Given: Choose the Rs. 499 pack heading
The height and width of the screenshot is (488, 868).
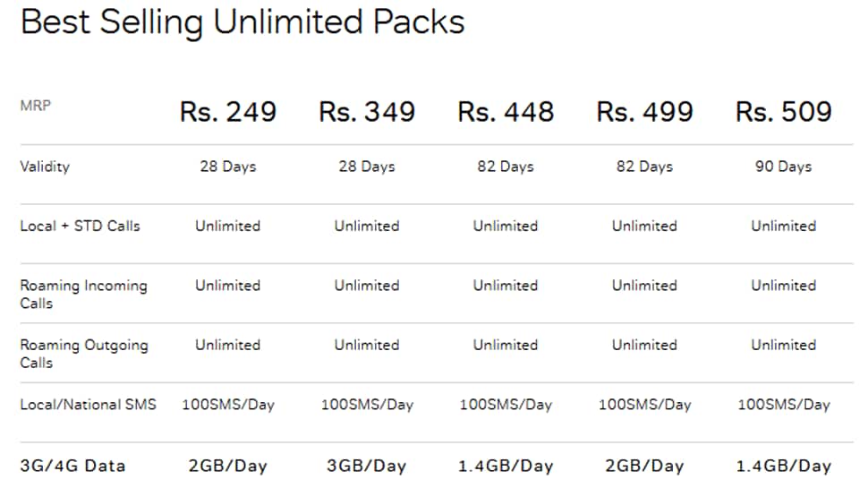Looking at the screenshot, I should [x=645, y=112].
